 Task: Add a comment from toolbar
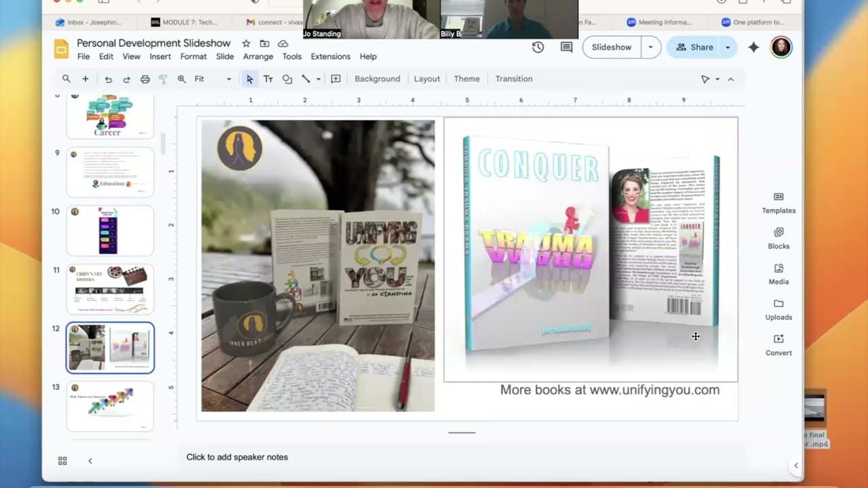(336, 79)
